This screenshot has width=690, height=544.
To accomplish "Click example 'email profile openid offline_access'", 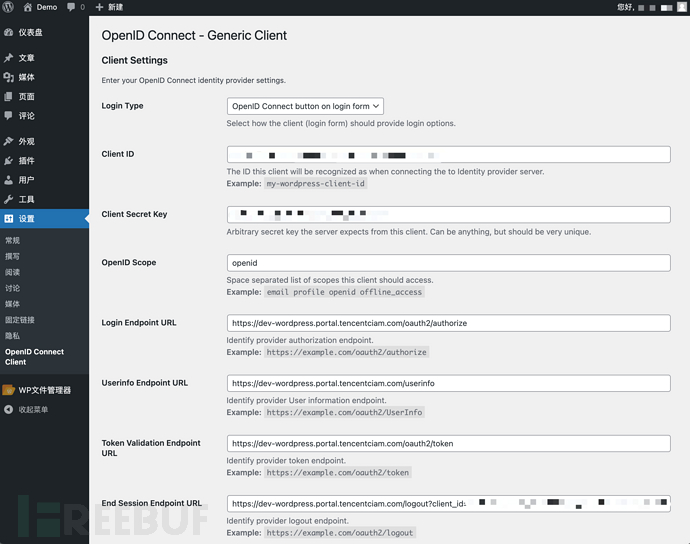I will pyautogui.click(x=344, y=292).
